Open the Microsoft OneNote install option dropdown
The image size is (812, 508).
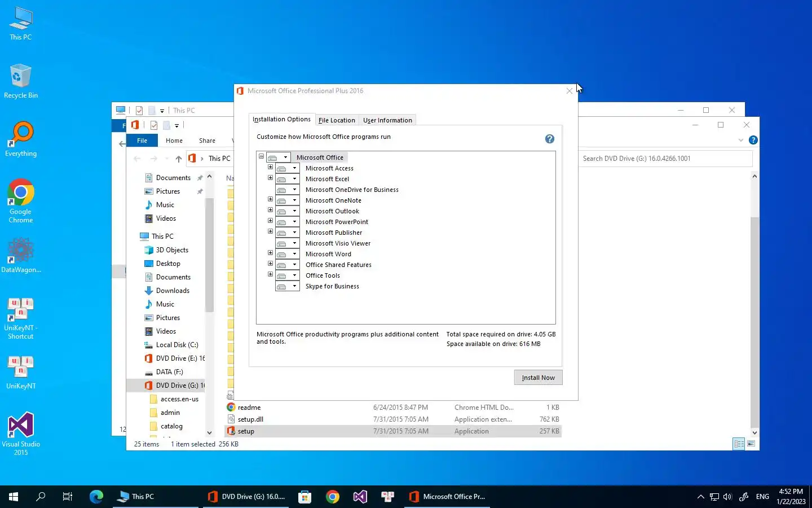[287, 200]
